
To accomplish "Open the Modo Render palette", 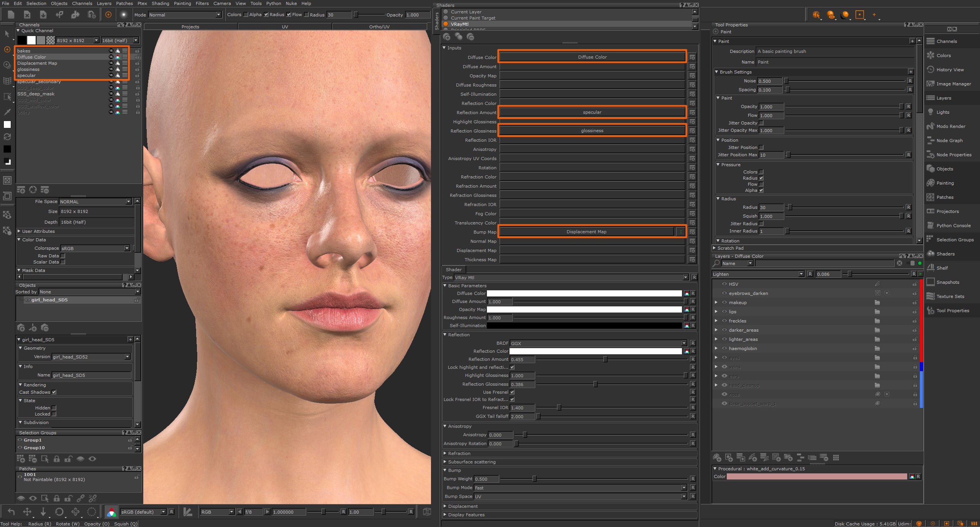I will coord(951,126).
